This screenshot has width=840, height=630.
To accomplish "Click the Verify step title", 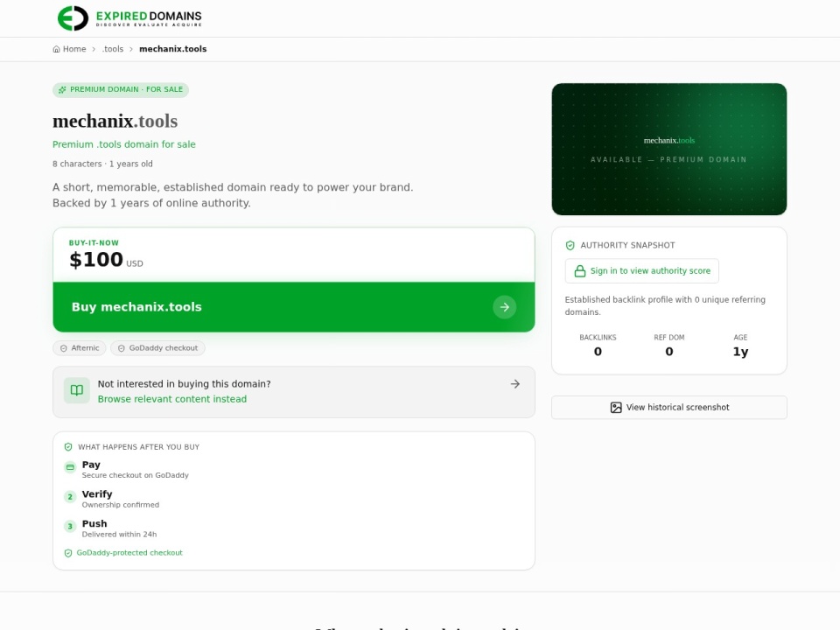I will 97,493.
